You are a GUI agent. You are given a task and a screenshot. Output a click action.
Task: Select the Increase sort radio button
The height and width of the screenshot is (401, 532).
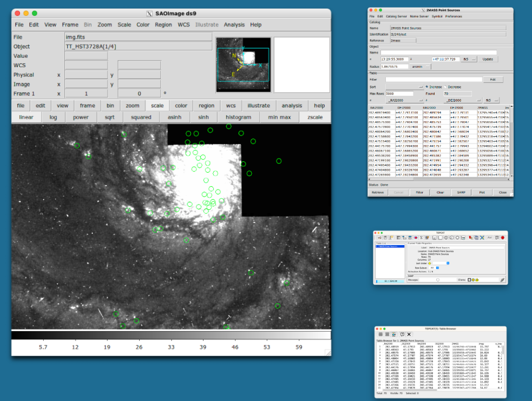pyautogui.click(x=428, y=87)
